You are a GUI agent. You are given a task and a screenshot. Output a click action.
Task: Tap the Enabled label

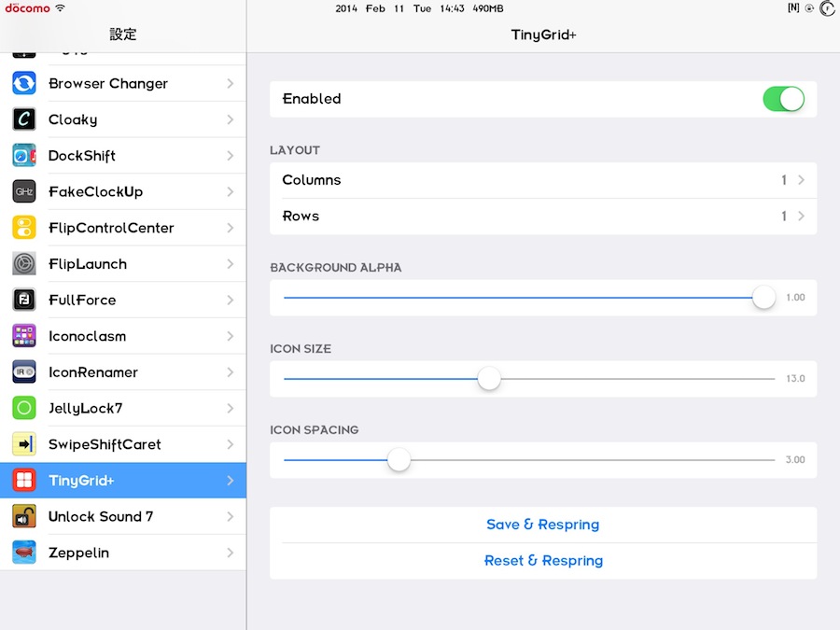[x=312, y=99]
